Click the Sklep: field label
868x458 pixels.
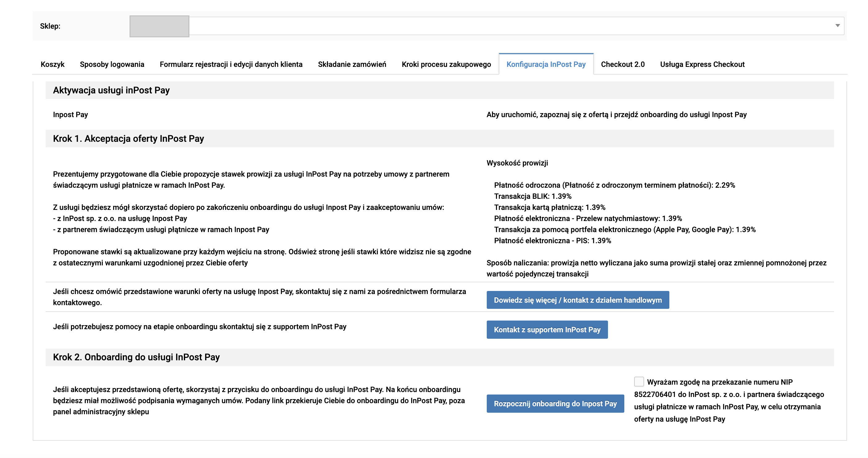coord(50,26)
